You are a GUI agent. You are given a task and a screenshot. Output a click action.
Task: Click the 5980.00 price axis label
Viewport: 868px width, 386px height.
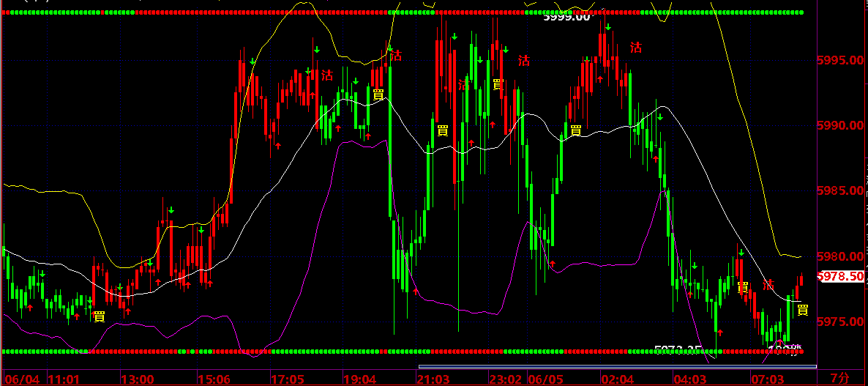tap(840, 256)
